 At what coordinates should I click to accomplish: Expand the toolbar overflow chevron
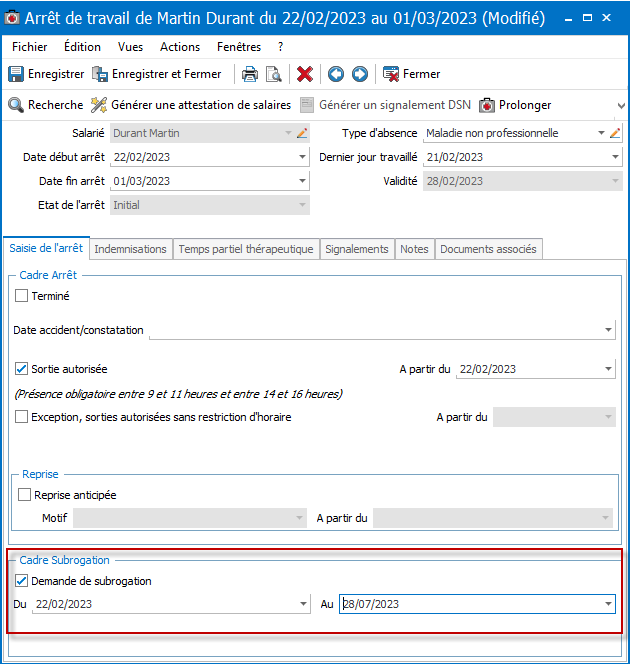click(x=621, y=105)
